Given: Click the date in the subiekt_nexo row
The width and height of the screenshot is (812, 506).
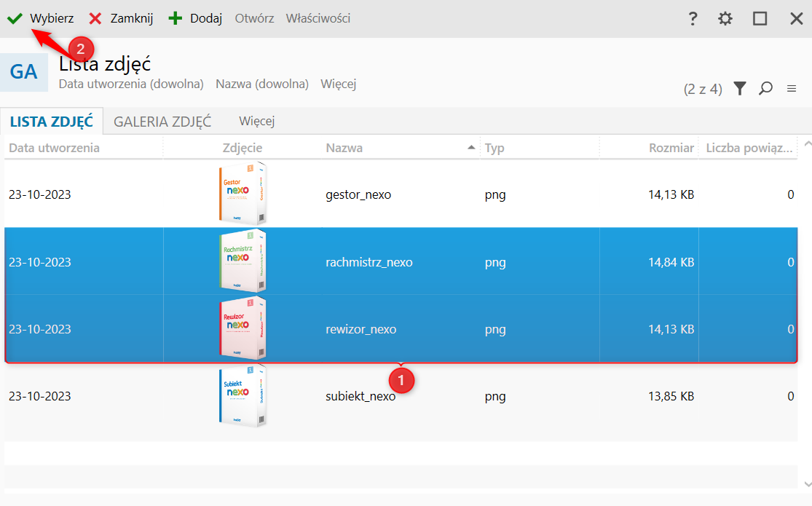Looking at the screenshot, I should pyautogui.click(x=40, y=397).
